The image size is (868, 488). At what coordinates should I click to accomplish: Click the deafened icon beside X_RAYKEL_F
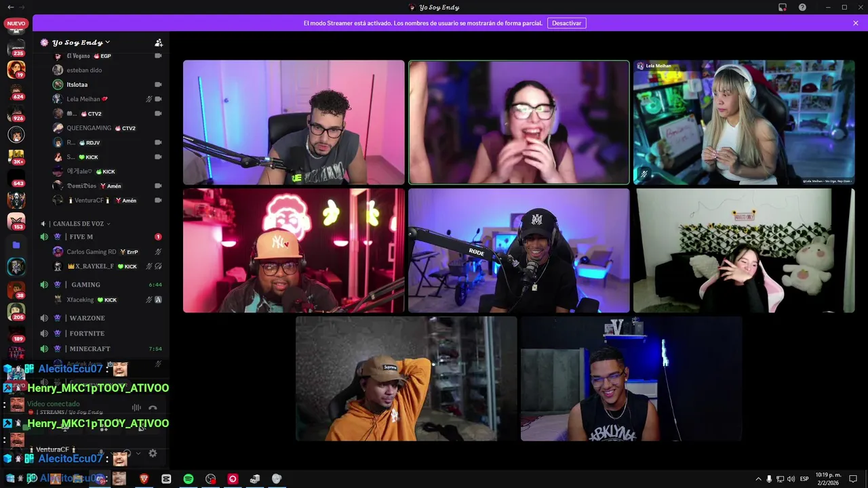(158, 266)
